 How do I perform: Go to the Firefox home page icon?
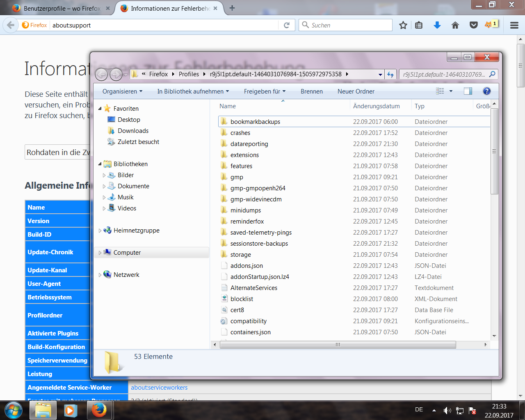455,25
